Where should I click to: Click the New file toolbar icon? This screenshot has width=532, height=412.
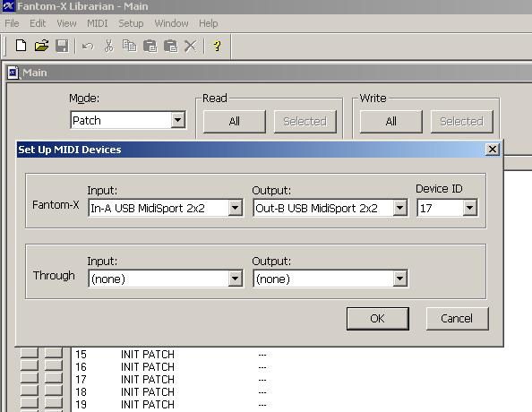(21, 46)
